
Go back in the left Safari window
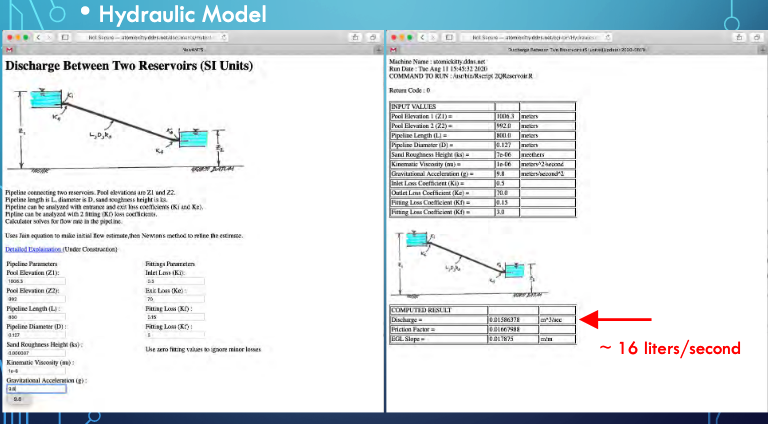pyautogui.click(x=38, y=37)
